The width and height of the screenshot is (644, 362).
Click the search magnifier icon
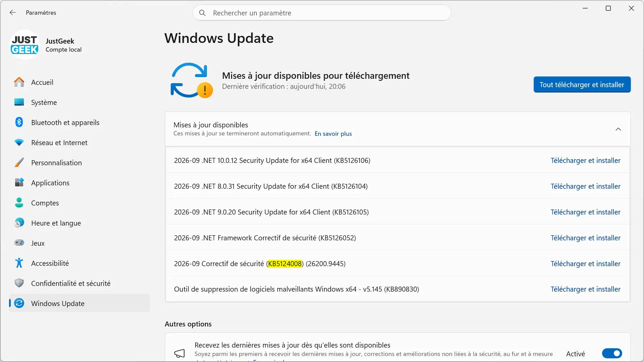202,13
